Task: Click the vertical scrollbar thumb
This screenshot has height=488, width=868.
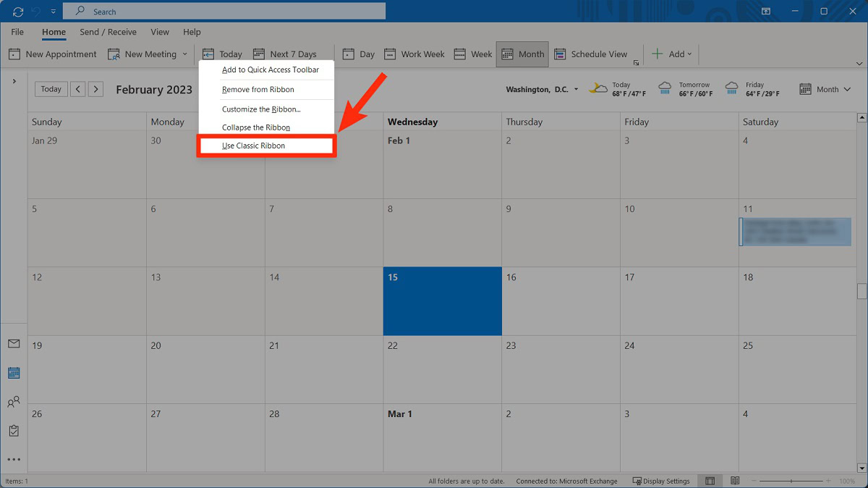Action: tap(861, 291)
